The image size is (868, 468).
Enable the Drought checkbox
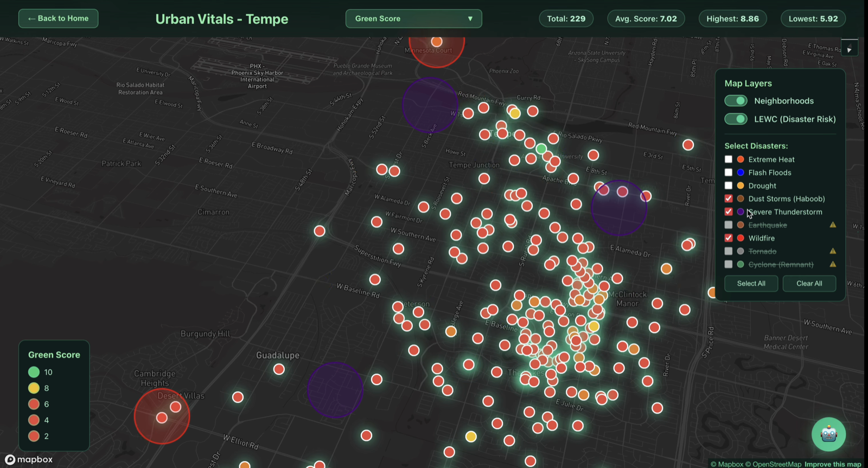(x=729, y=185)
